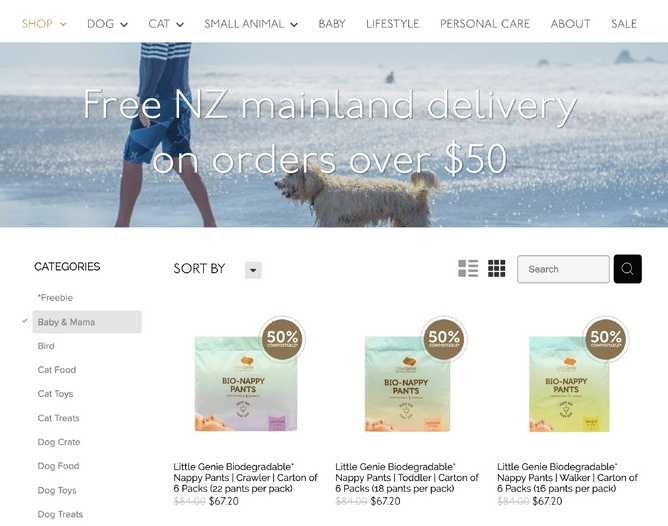Go to the Sale menu item
This screenshot has height=526, width=668.
pos(624,24)
